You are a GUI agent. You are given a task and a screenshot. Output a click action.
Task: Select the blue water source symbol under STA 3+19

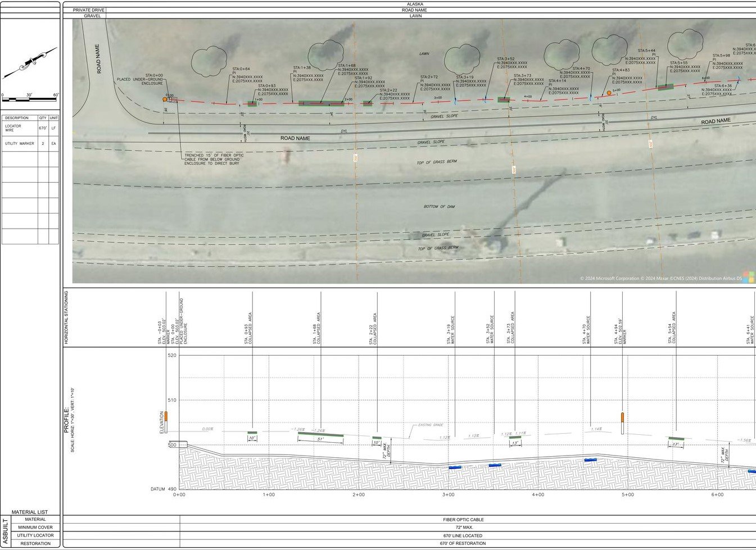pos(455,467)
